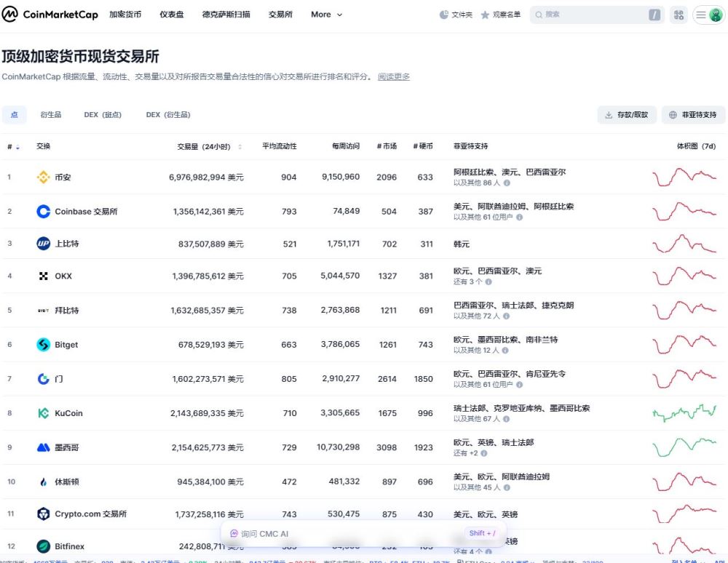This screenshot has width=728, height=563.
Task: Click KuCoin 7d volume chart
Action: (x=684, y=412)
